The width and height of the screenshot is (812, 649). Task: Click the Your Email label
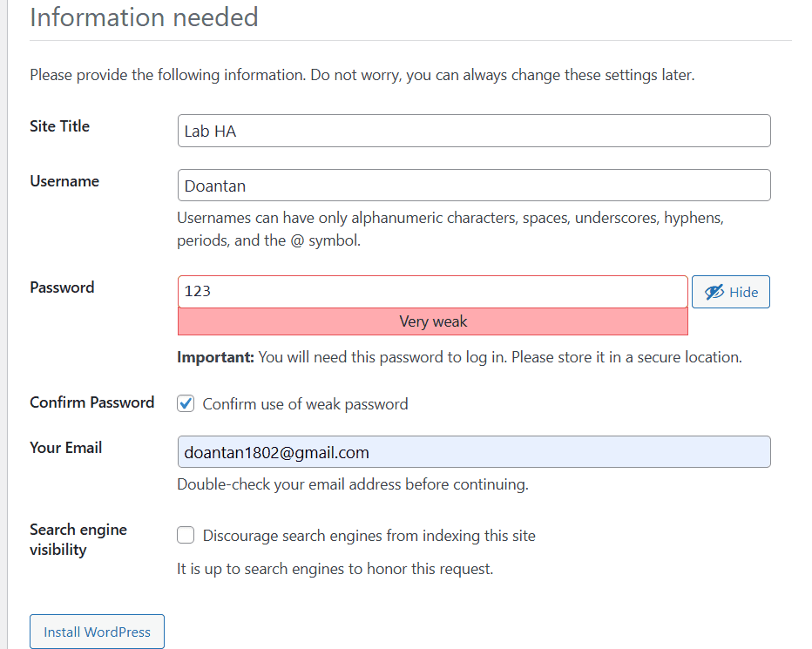(x=65, y=448)
